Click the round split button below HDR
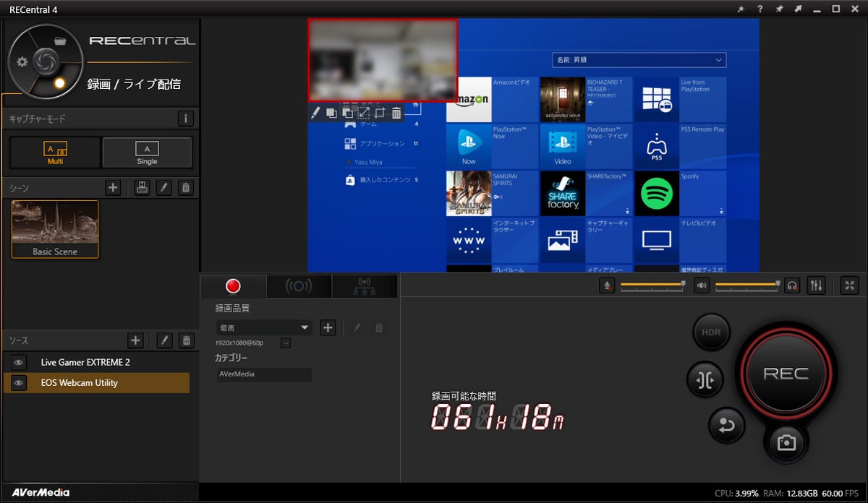This screenshot has width=868, height=503. coord(705,380)
